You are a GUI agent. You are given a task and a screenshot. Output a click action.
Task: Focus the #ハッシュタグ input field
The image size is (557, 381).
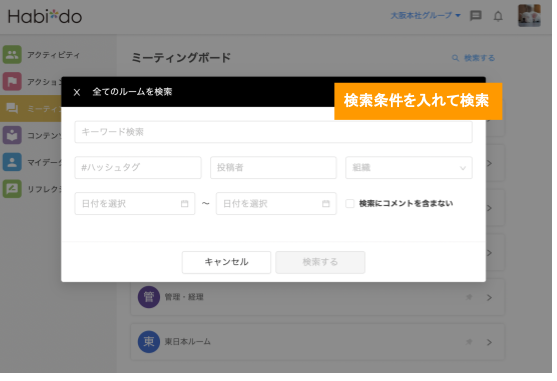pos(138,168)
